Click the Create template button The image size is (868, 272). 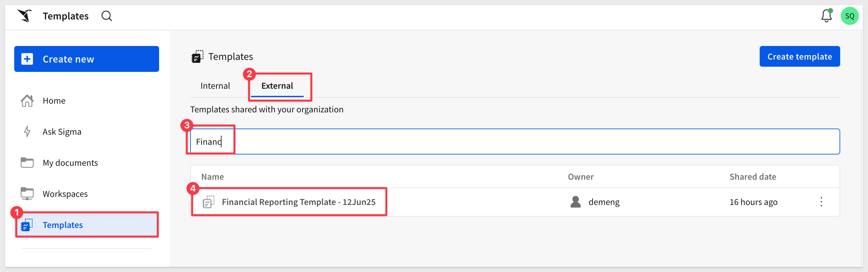pos(799,56)
